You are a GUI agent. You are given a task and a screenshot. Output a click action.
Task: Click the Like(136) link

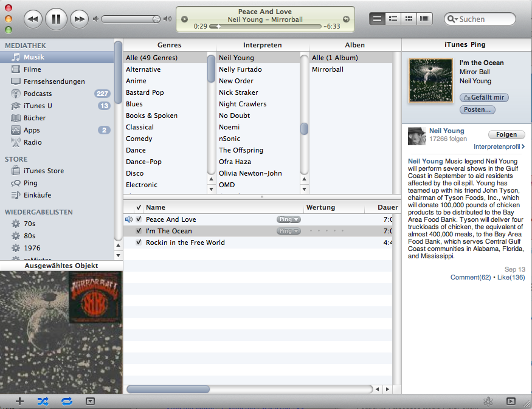point(511,277)
